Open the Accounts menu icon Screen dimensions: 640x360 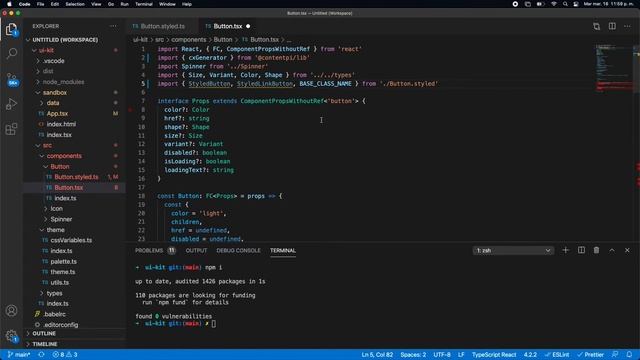pos(11,311)
